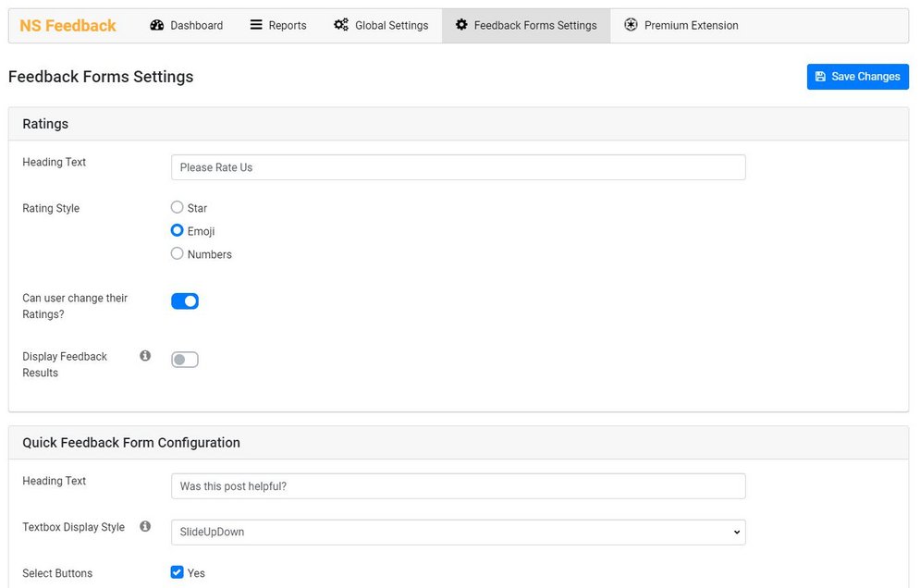Click the Premium Extension badge icon
920x588 pixels.
pyautogui.click(x=631, y=25)
